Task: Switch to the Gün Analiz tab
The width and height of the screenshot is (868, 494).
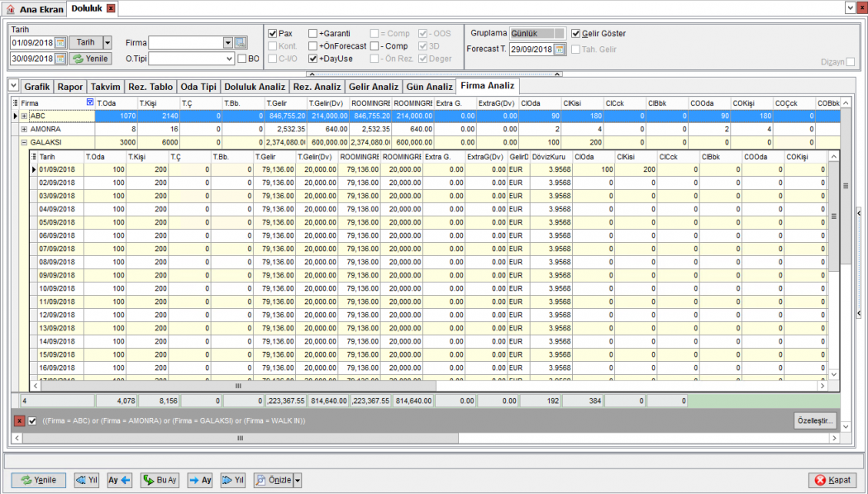Action: pyautogui.click(x=430, y=87)
